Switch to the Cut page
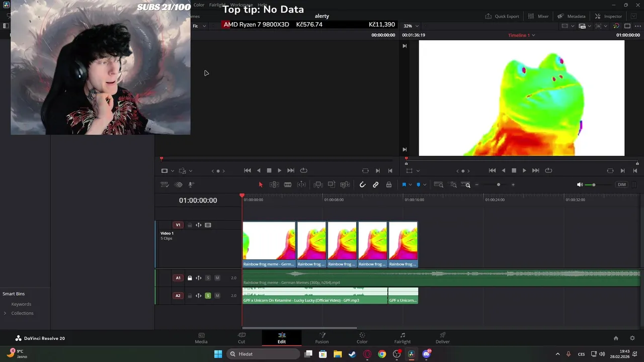Screen dimensions: 644x362 point(242,338)
